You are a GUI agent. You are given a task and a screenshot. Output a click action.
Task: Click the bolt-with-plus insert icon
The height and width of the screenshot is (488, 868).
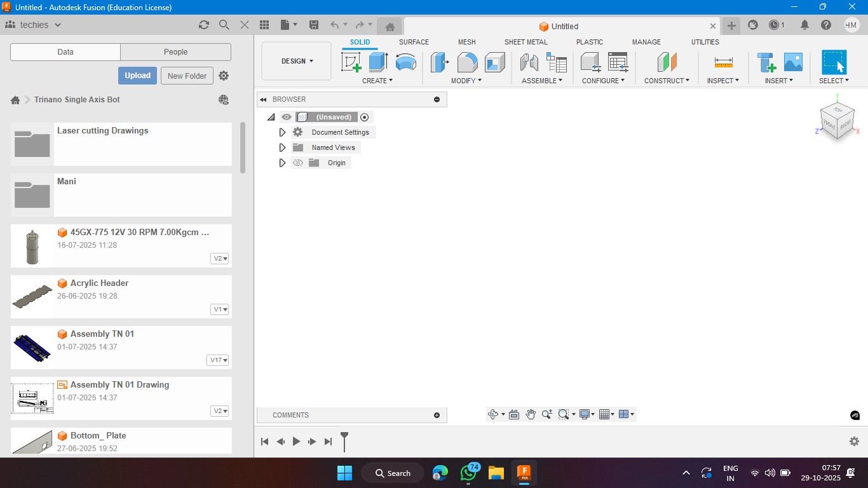pos(766,62)
